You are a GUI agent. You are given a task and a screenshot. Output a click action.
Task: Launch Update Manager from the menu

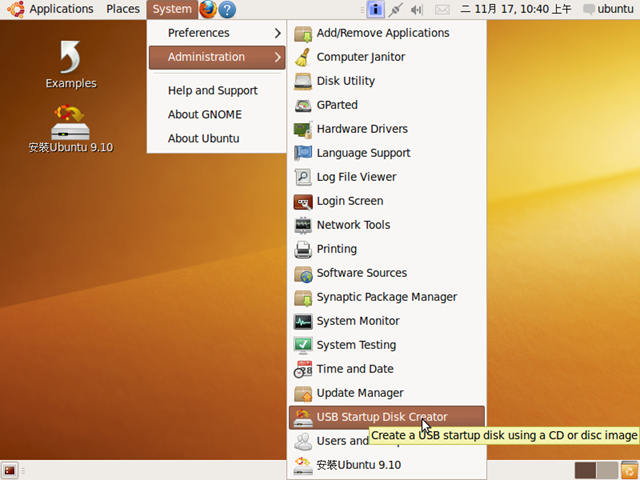click(387, 393)
